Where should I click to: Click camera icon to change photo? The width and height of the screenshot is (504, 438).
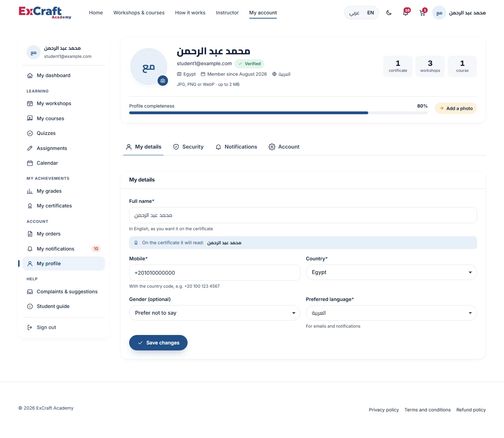(163, 81)
